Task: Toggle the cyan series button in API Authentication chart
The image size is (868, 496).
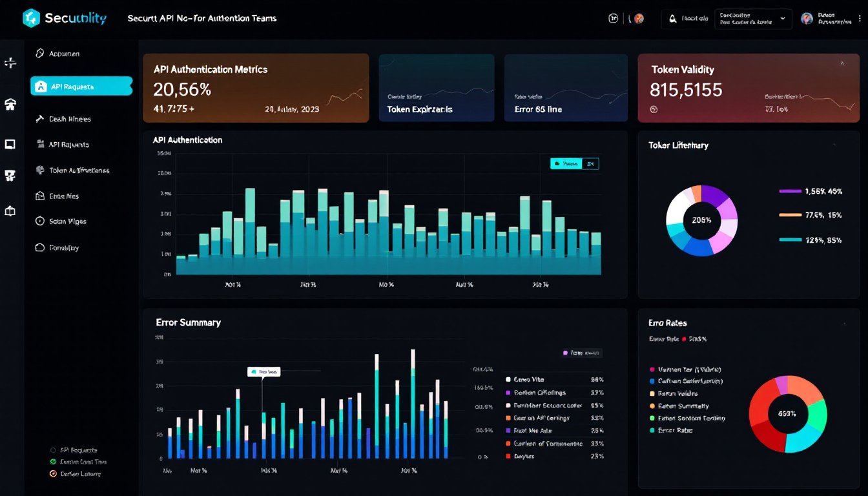Action: point(566,164)
